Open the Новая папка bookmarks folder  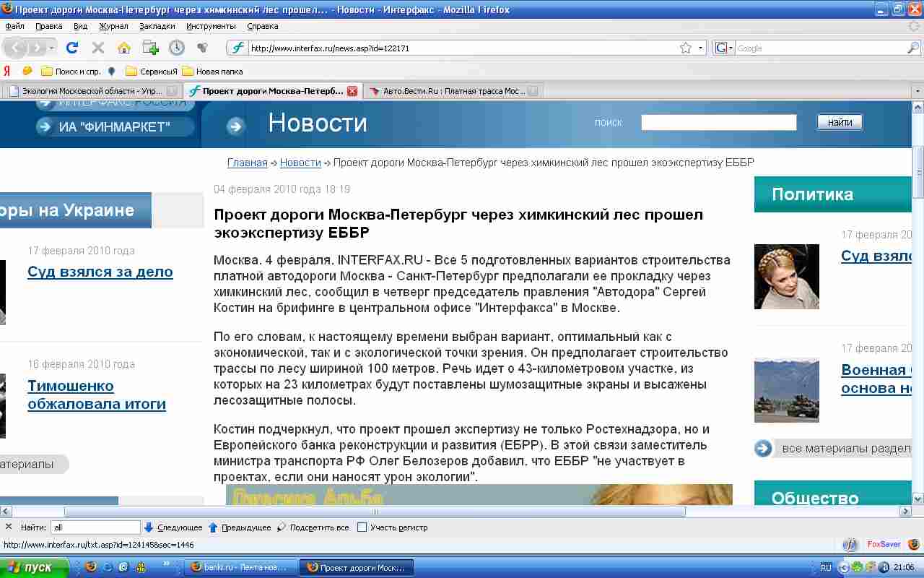tap(212, 72)
